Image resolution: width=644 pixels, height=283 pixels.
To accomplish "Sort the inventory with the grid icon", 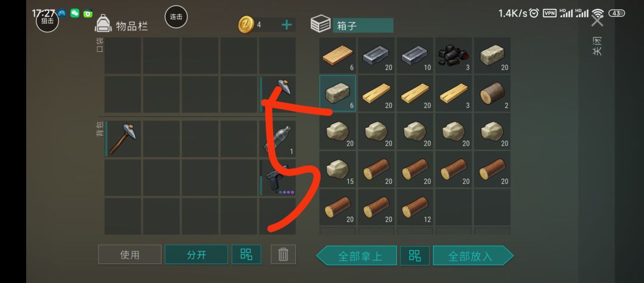I will 246,254.
